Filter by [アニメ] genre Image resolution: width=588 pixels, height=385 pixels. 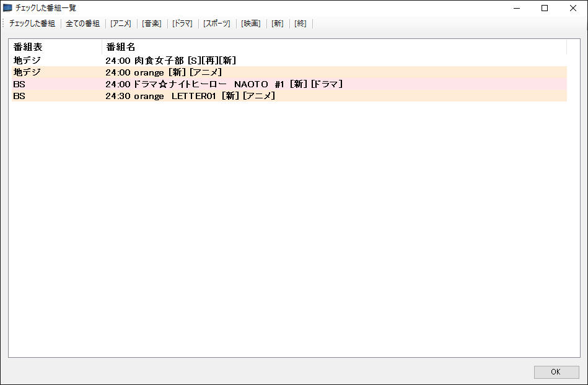coord(121,24)
